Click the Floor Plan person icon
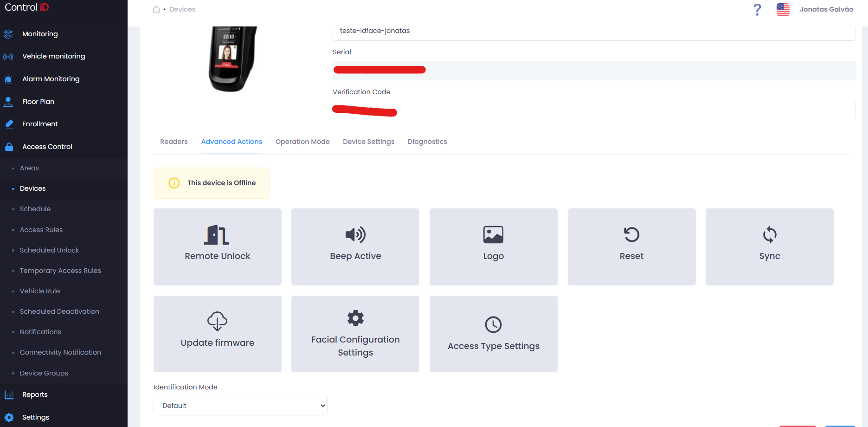This screenshot has width=868, height=427. coord(8,102)
